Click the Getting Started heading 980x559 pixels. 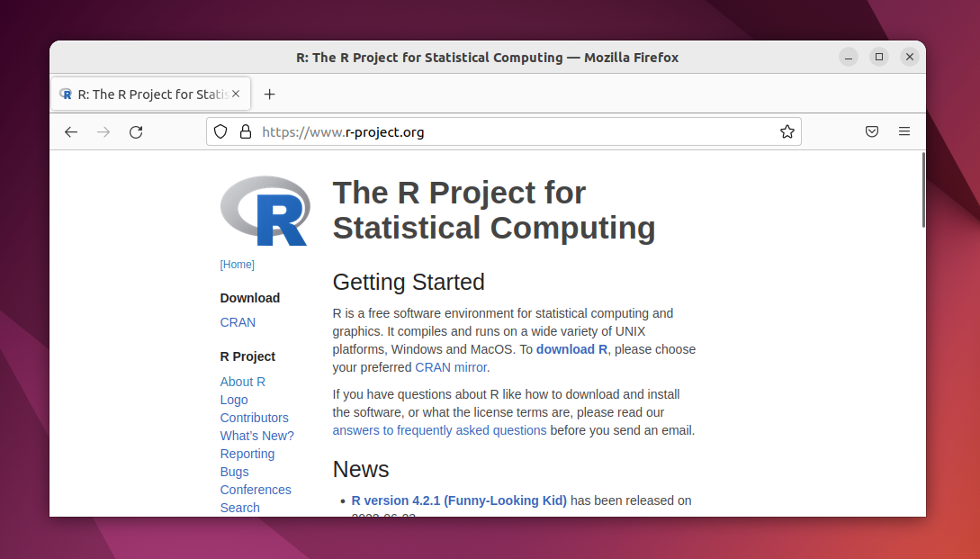pos(409,282)
